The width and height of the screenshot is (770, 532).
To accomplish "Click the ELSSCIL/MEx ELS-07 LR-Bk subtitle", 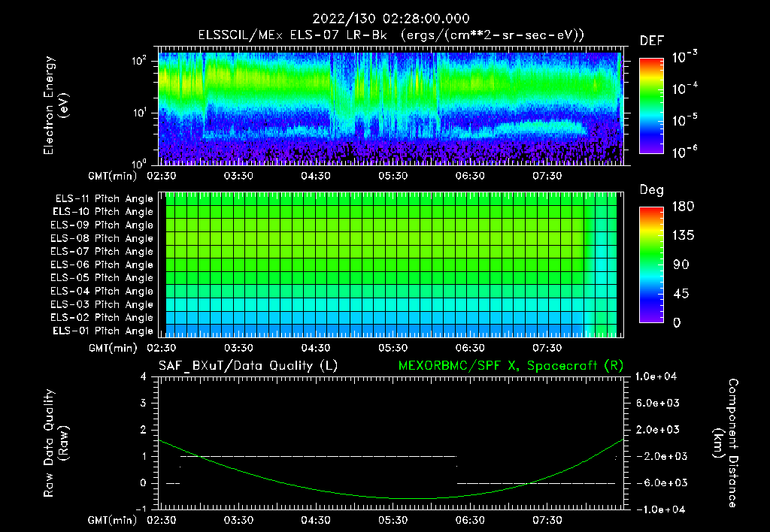I will [x=297, y=35].
